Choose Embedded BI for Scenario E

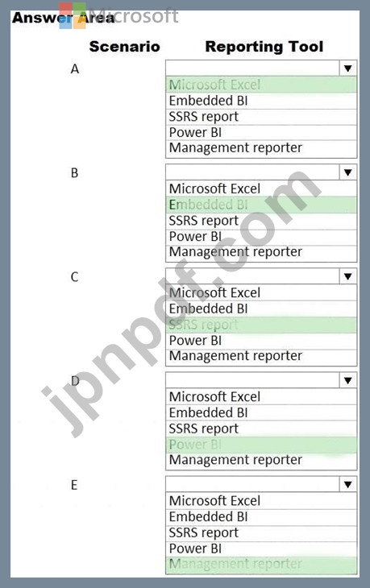pyautogui.click(x=261, y=517)
